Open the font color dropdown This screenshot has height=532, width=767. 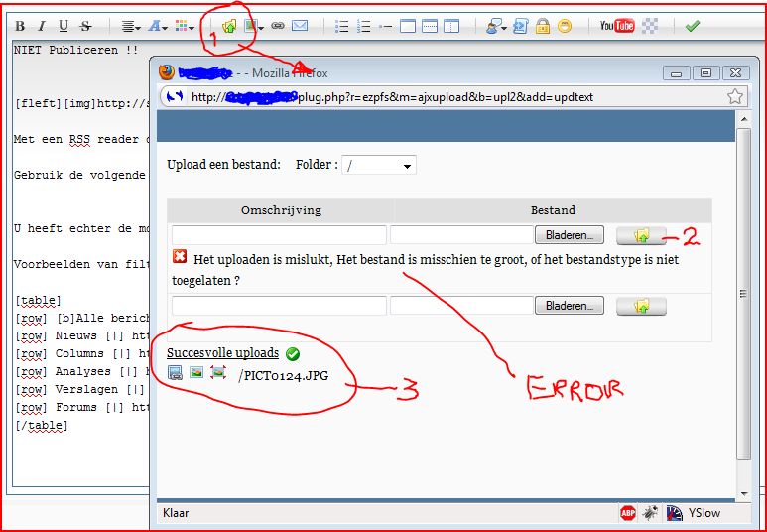158,26
